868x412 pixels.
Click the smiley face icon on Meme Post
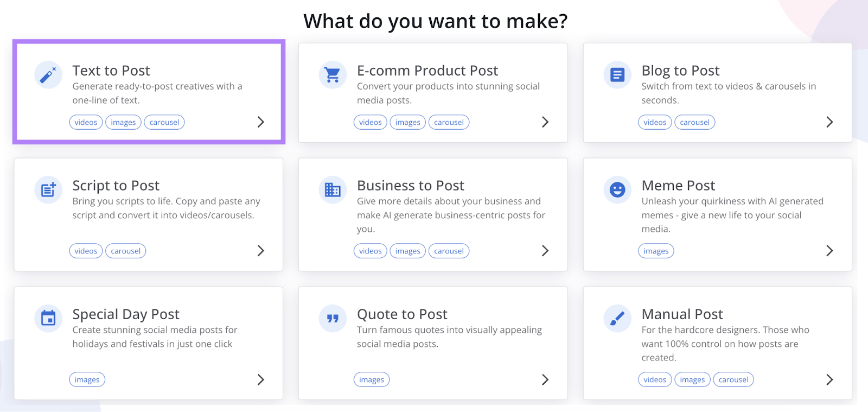click(x=617, y=190)
